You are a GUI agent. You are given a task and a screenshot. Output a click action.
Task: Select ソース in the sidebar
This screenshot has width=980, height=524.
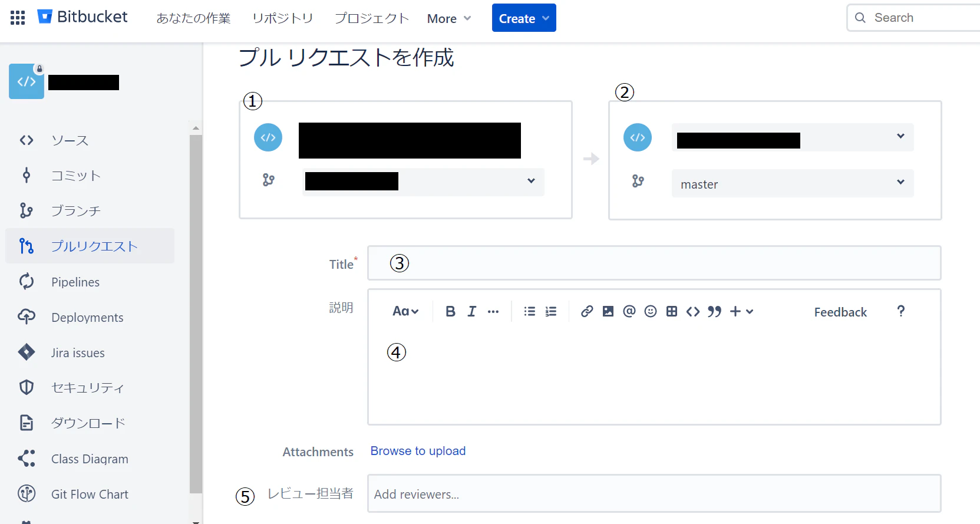[90, 140]
